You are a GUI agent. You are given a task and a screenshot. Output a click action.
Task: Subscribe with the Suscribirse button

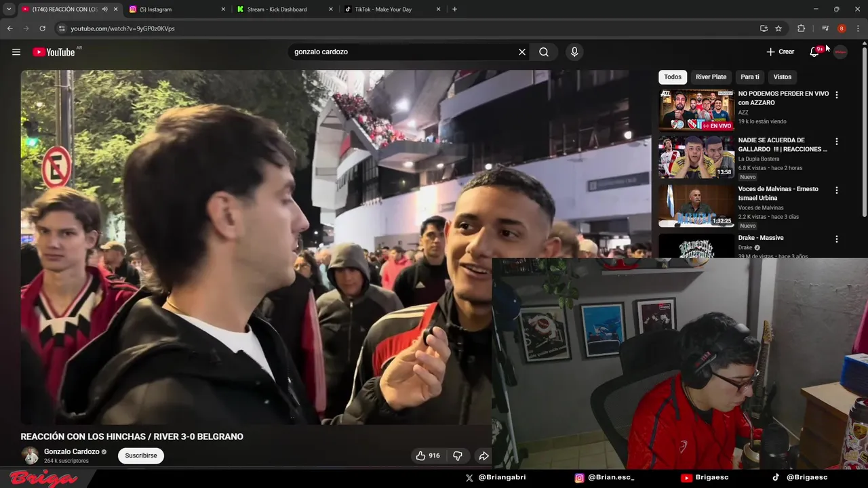(x=141, y=456)
